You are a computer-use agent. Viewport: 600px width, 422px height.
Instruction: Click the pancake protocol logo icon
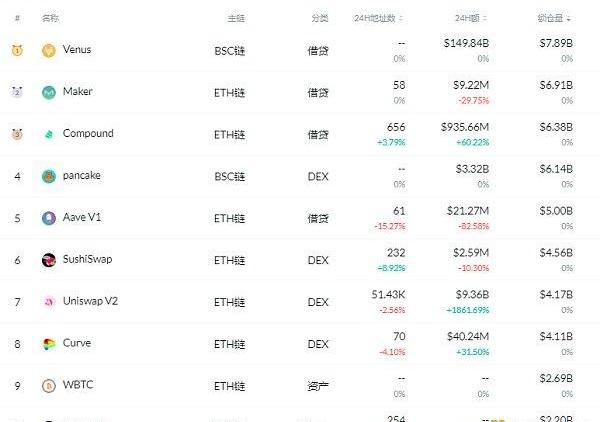[49, 176]
